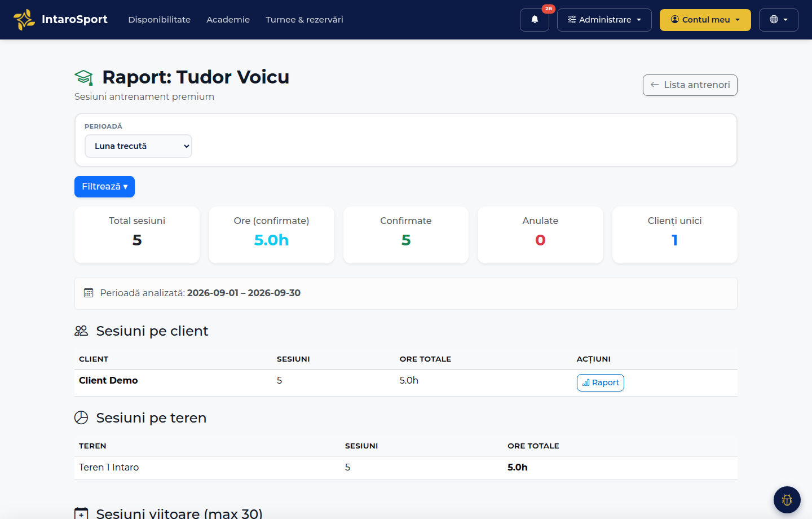Click the Ore (confirmate) 5.0h card
This screenshot has height=519, width=812.
click(271, 235)
